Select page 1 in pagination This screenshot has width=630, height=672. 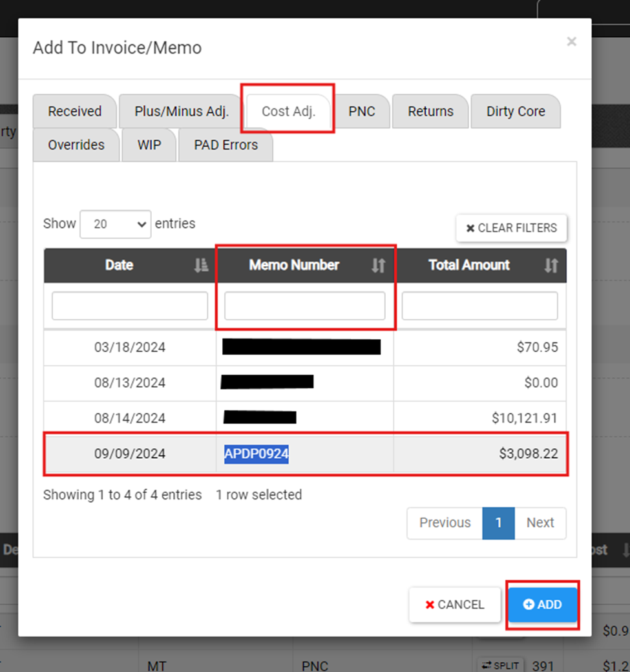(498, 523)
